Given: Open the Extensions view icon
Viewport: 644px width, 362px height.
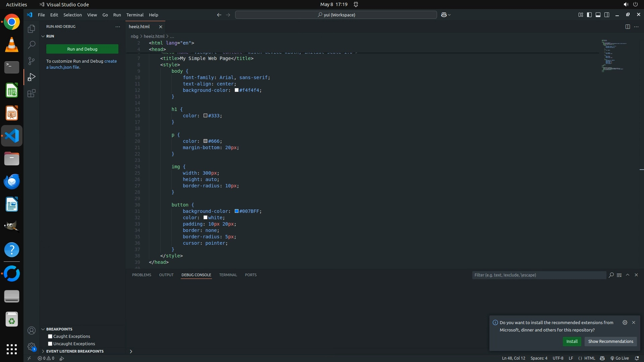Looking at the screenshot, I should pyautogui.click(x=31, y=93).
